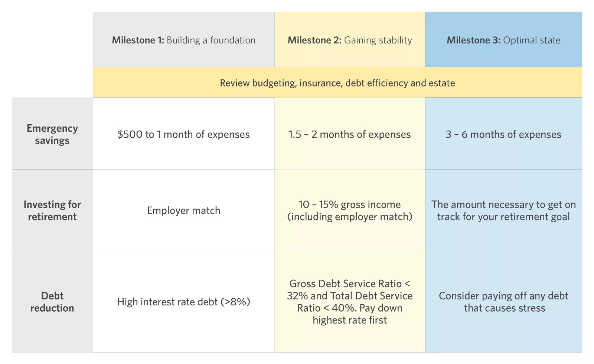The image size is (594, 364).
Task: Click the Milestone 1: Building a foundation header
Action: pyautogui.click(x=183, y=40)
